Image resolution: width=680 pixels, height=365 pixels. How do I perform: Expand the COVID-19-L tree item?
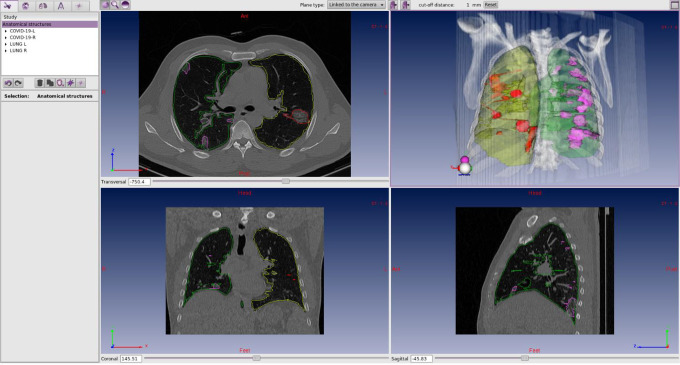tap(6, 31)
